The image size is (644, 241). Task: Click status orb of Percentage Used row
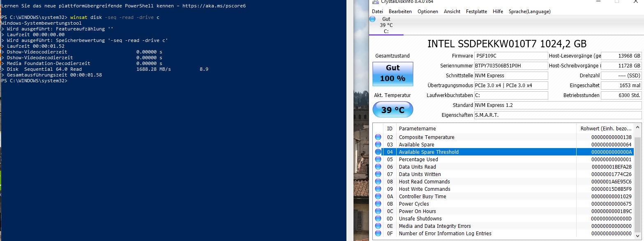point(378,160)
